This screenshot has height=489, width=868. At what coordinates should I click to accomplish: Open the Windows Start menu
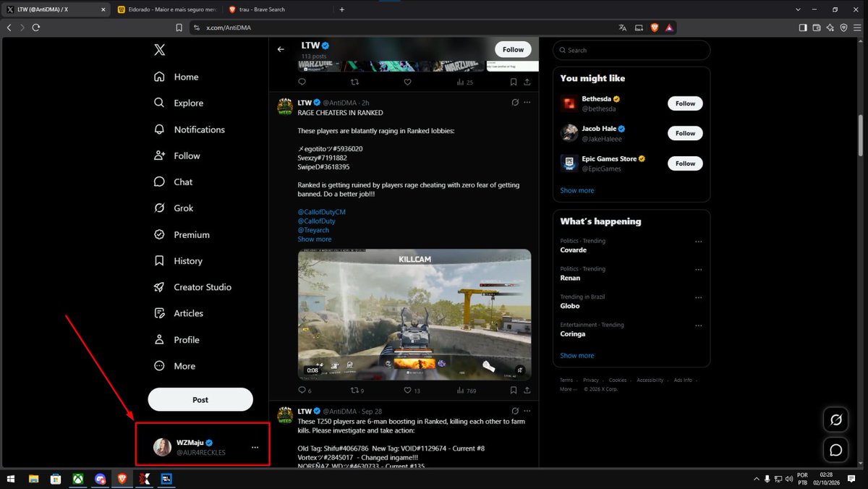click(x=11, y=479)
